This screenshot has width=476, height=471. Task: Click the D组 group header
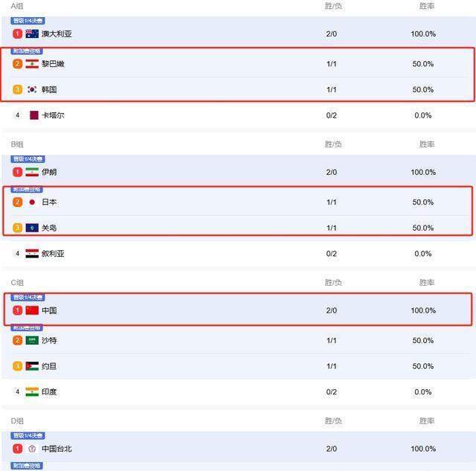point(18,421)
